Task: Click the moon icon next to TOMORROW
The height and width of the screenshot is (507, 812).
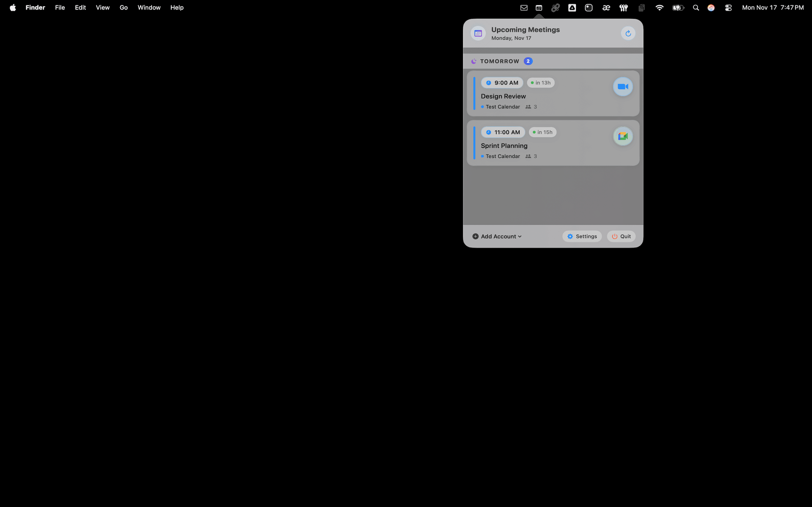Action: [x=474, y=61]
